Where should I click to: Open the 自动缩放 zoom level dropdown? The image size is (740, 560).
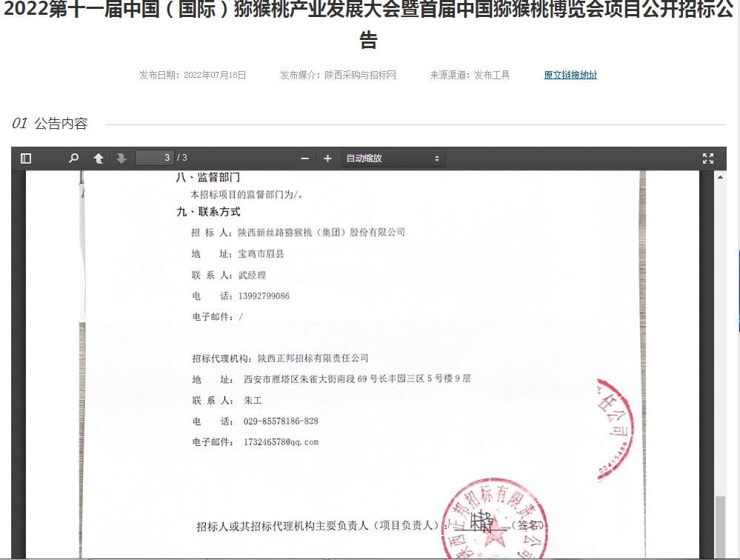pyautogui.click(x=393, y=159)
